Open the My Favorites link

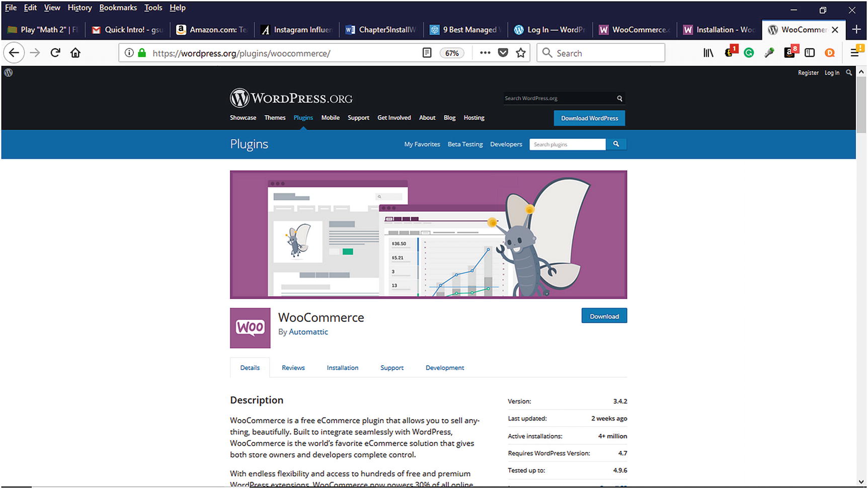click(422, 144)
